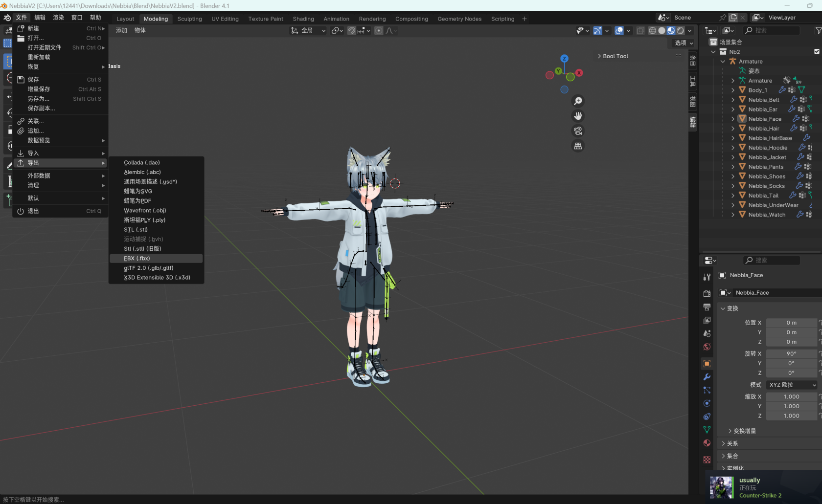Open the World properties tab
This screenshot has width=822, height=504.
pos(707,347)
